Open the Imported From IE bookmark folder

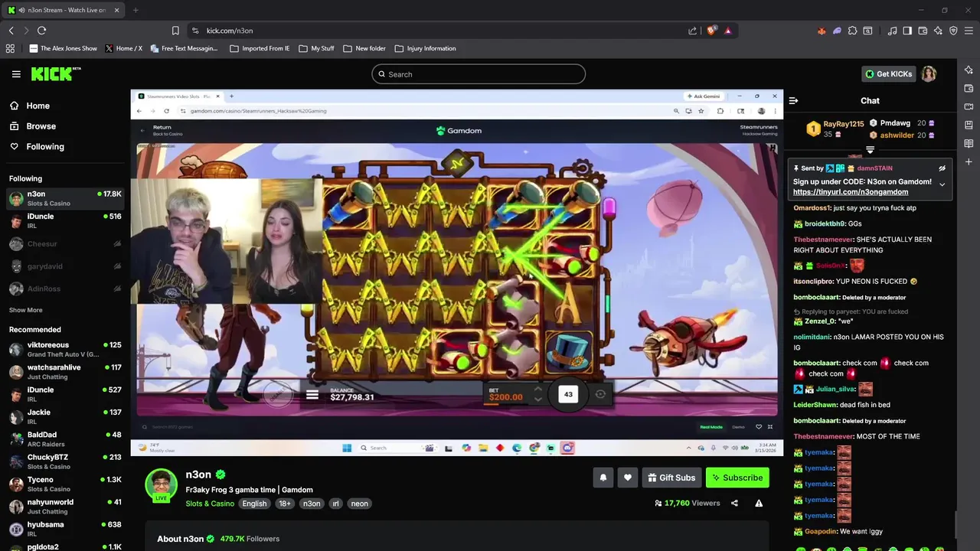pos(260,48)
